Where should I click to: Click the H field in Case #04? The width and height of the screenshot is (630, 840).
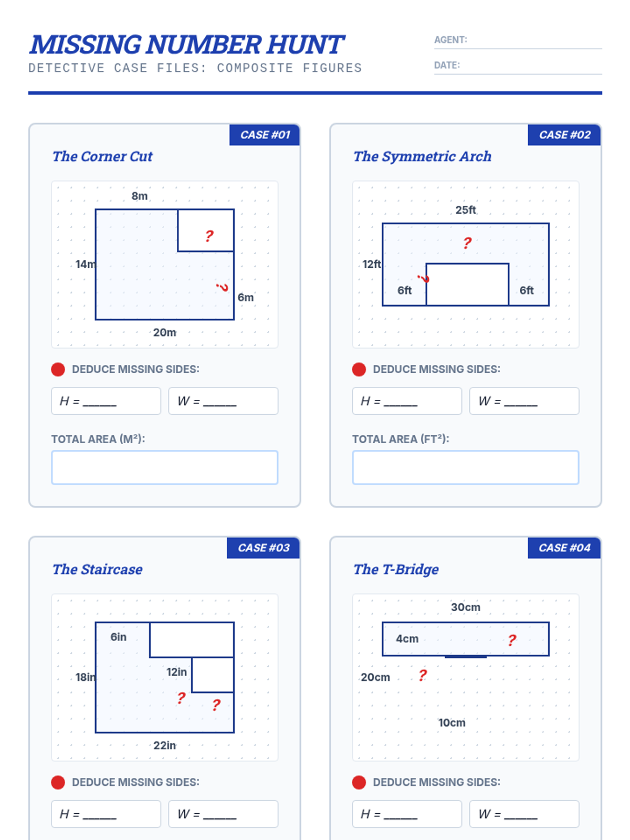click(x=407, y=814)
